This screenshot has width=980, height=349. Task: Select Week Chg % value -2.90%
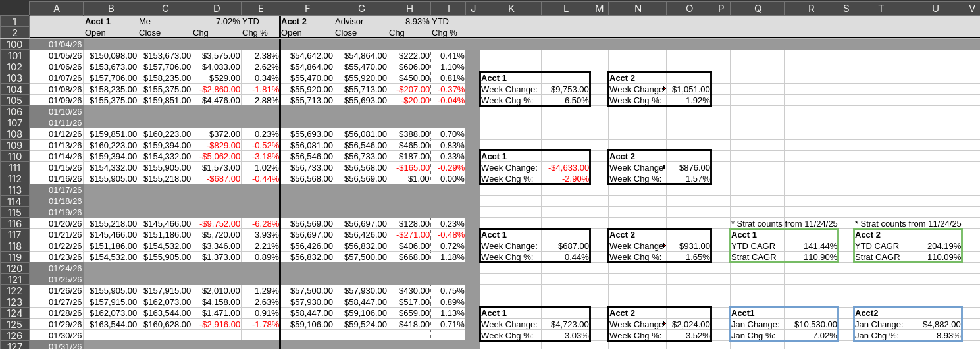coord(565,179)
